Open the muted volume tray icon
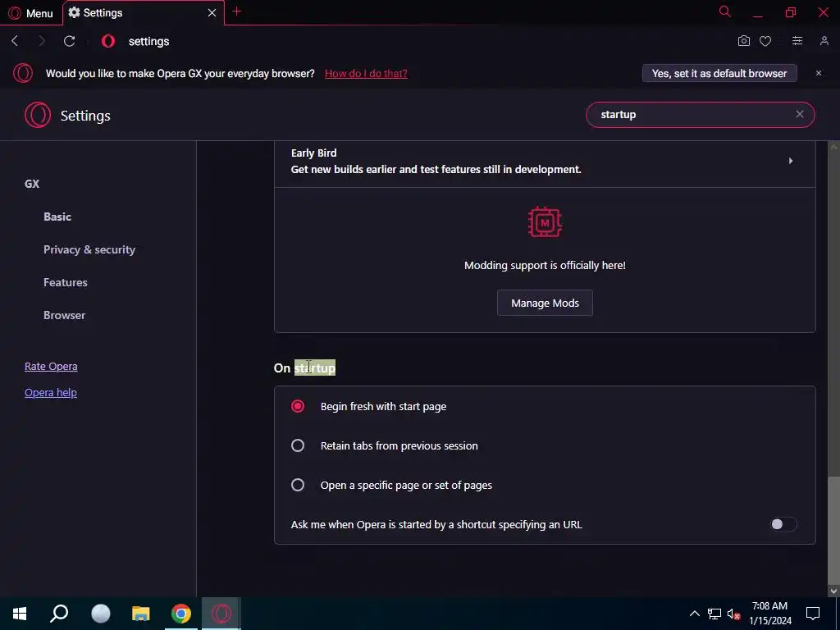The image size is (840, 630). coord(734,614)
